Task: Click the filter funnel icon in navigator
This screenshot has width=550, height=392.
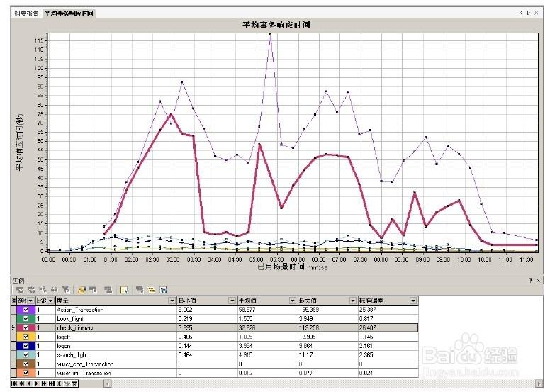Action: [x=75, y=383]
